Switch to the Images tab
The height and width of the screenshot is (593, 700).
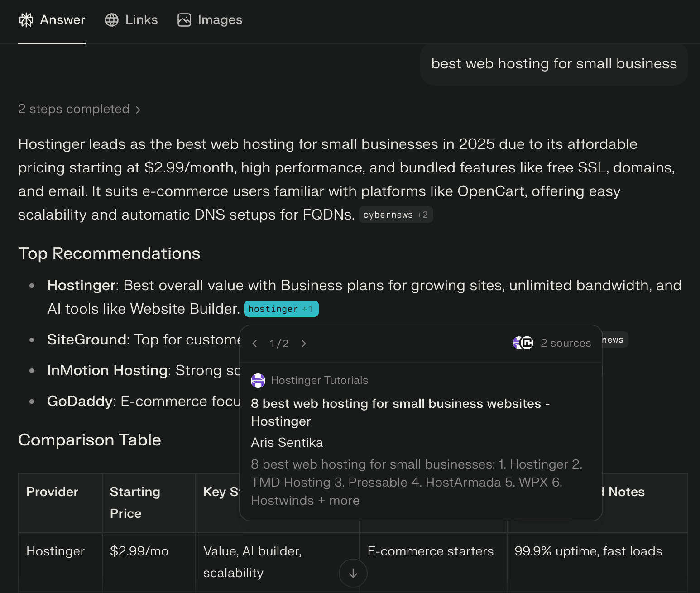pyautogui.click(x=210, y=20)
